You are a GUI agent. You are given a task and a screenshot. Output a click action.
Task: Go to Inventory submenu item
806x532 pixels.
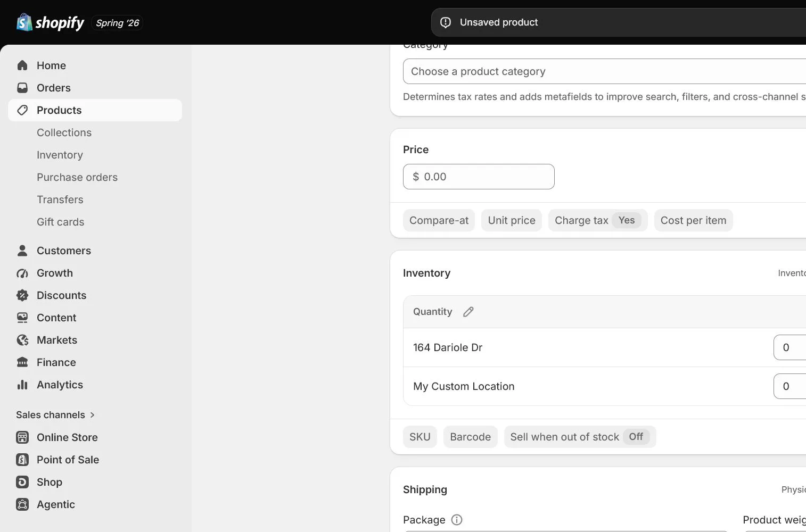60,155
